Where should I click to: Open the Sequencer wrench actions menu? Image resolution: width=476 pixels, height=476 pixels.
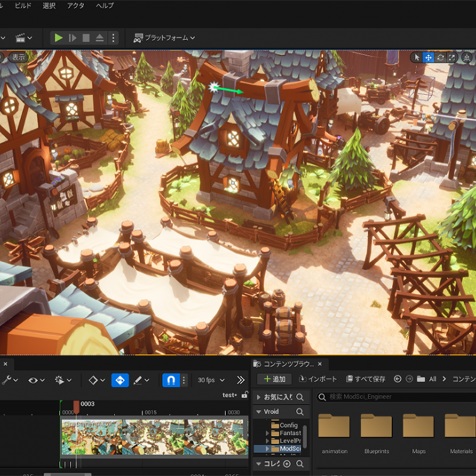(x=7, y=380)
